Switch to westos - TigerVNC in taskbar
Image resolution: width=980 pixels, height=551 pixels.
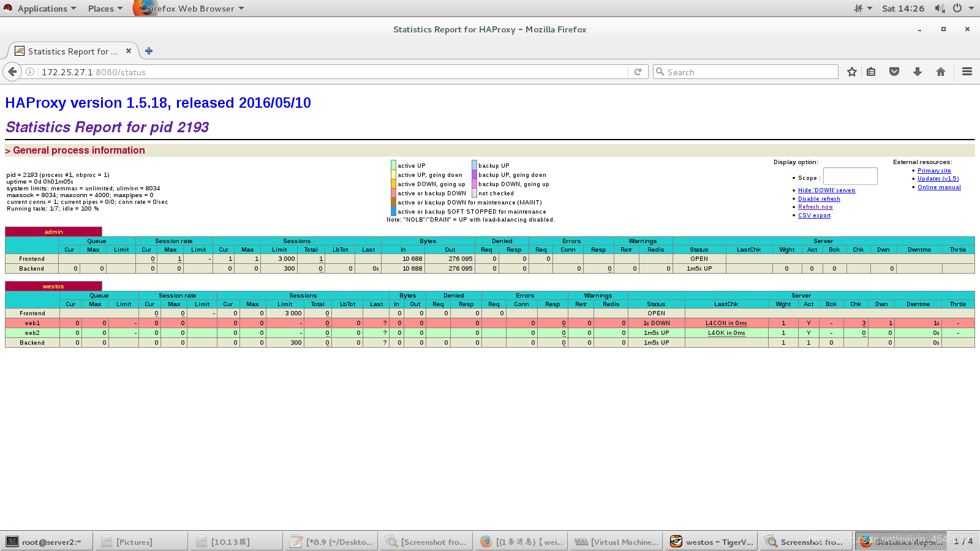tap(711, 542)
